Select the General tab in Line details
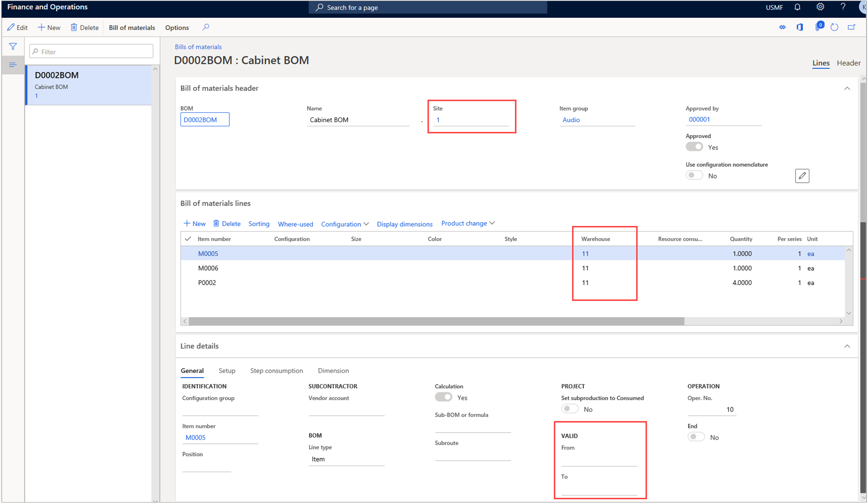868x503 pixels. [x=192, y=371]
